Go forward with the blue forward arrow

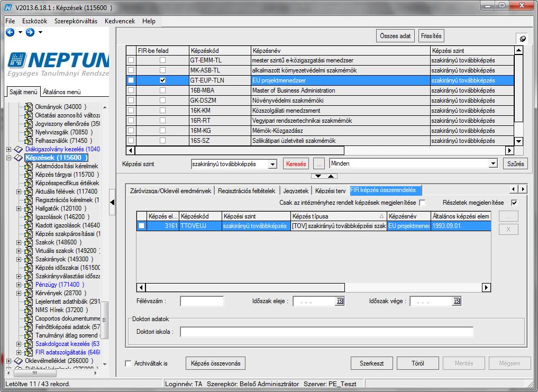(30, 32)
